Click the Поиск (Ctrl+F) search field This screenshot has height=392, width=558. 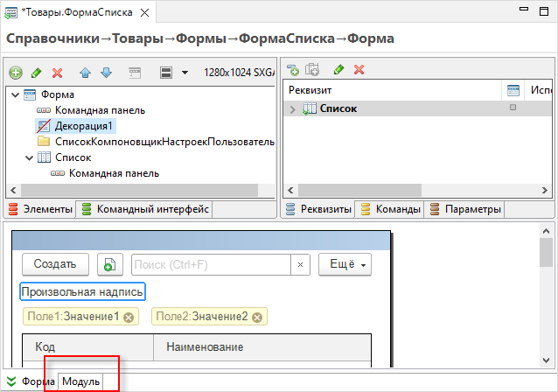211,264
